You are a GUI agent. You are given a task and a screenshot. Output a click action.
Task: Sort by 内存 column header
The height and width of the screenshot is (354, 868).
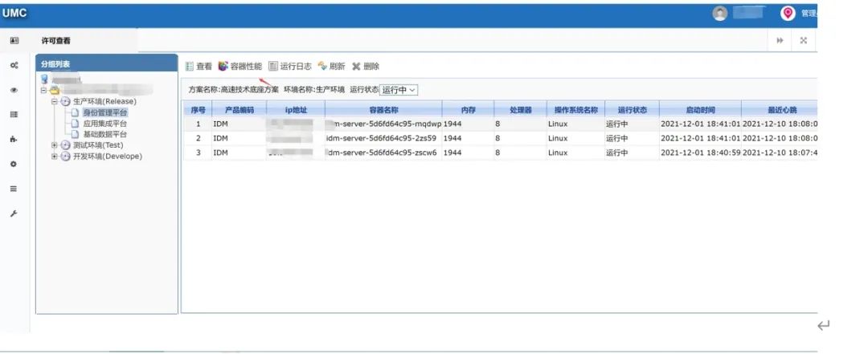click(469, 110)
